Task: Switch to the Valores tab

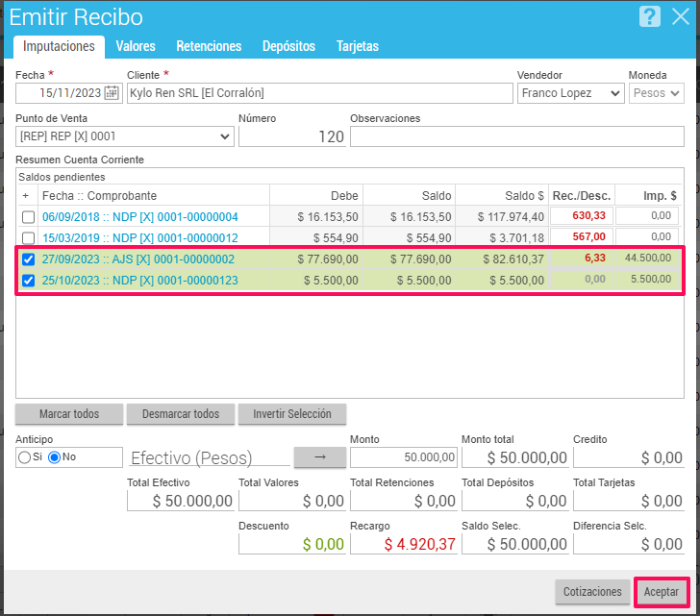Action: click(x=136, y=46)
